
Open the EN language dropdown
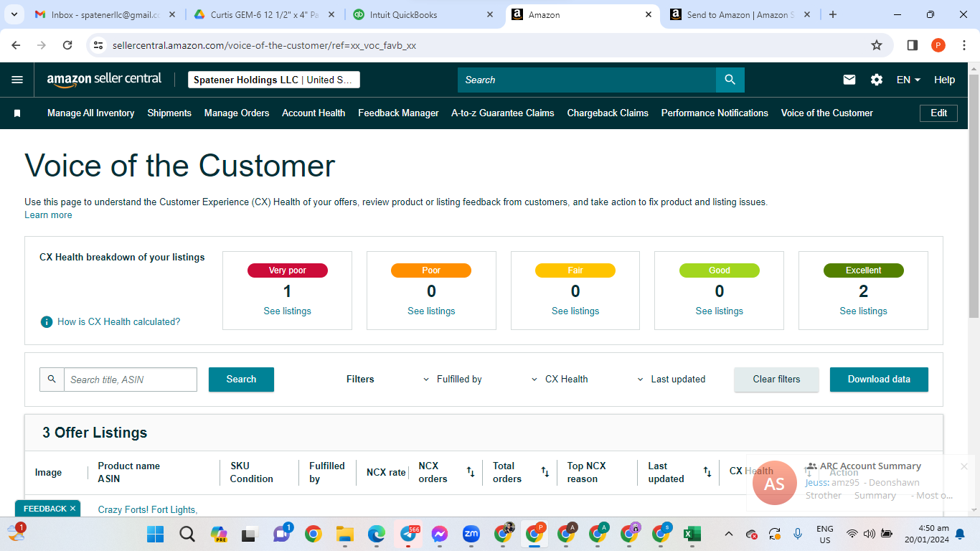908,80
